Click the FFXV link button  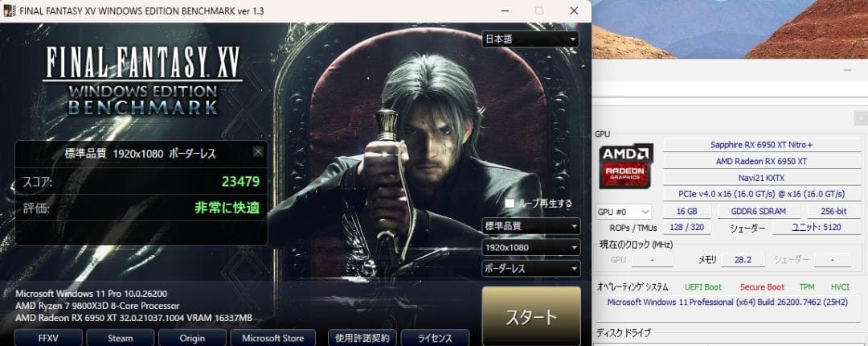pos(48,338)
